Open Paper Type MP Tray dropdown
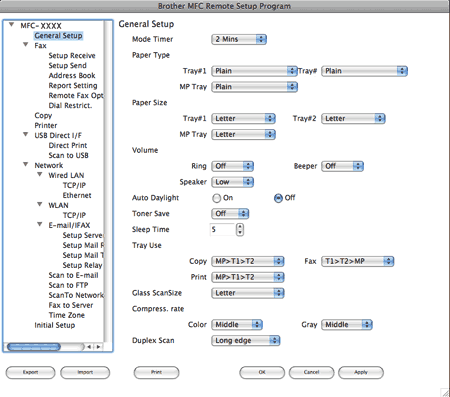The width and height of the screenshot is (450, 397). [254, 87]
